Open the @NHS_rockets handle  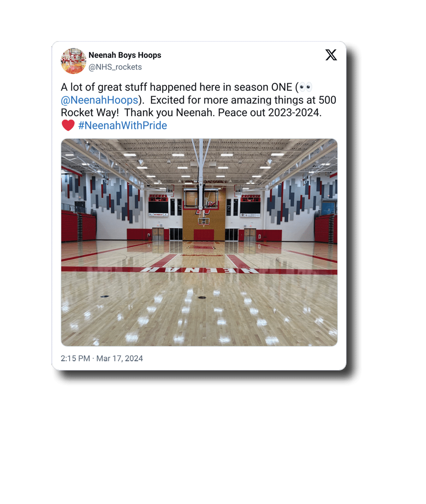pyautogui.click(x=115, y=67)
